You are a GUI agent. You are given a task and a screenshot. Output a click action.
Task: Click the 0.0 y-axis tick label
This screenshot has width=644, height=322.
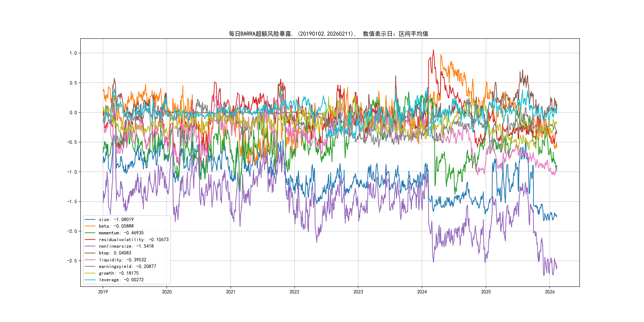(x=73, y=113)
